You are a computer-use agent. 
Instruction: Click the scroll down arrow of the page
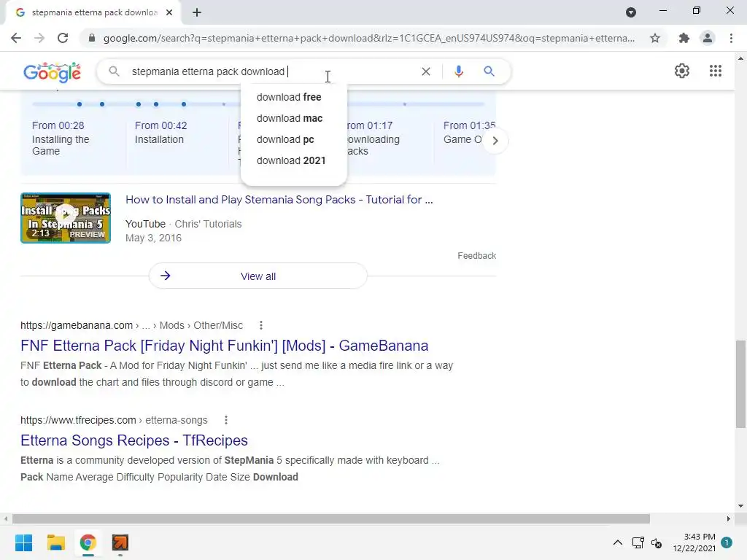740,506
